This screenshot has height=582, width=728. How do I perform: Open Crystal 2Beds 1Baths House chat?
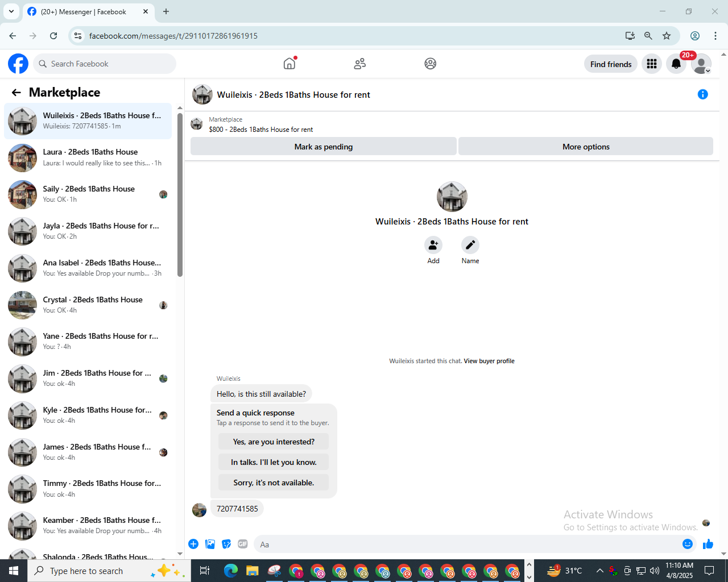(88, 305)
